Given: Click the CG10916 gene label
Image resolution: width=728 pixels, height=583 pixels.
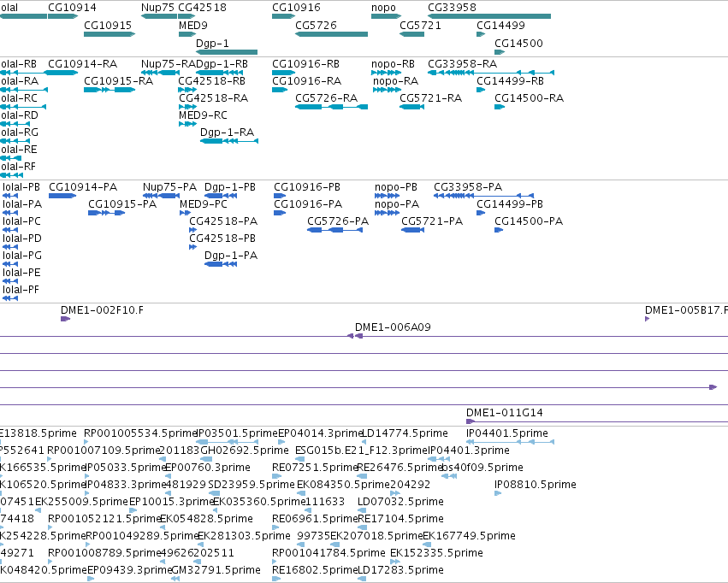Looking at the screenshot, I should tap(296, 8).
